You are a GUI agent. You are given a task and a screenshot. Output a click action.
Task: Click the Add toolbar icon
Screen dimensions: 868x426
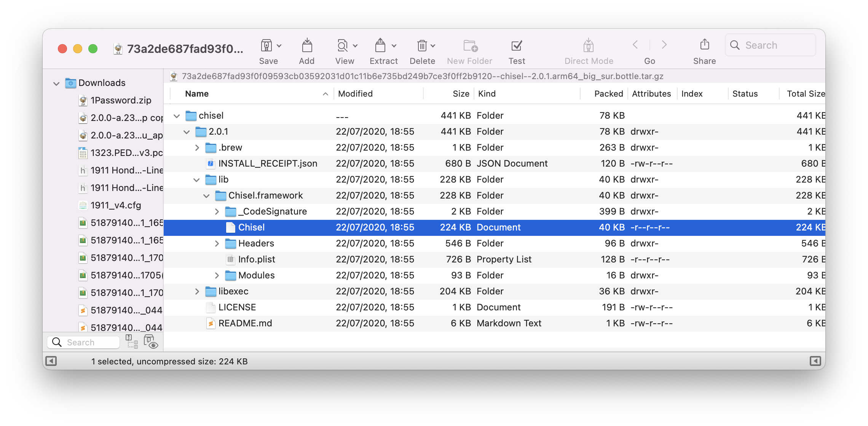307,46
